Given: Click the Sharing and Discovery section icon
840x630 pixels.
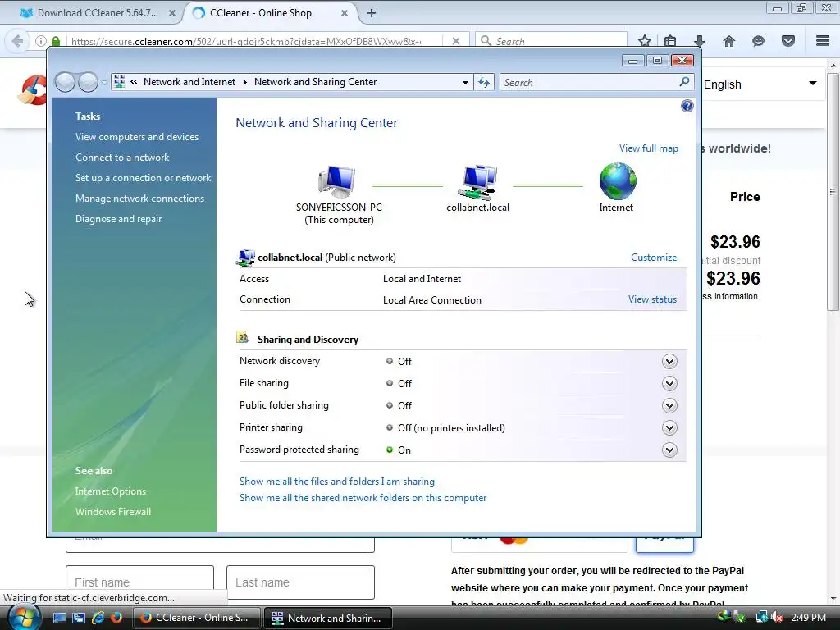Looking at the screenshot, I should click(242, 337).
